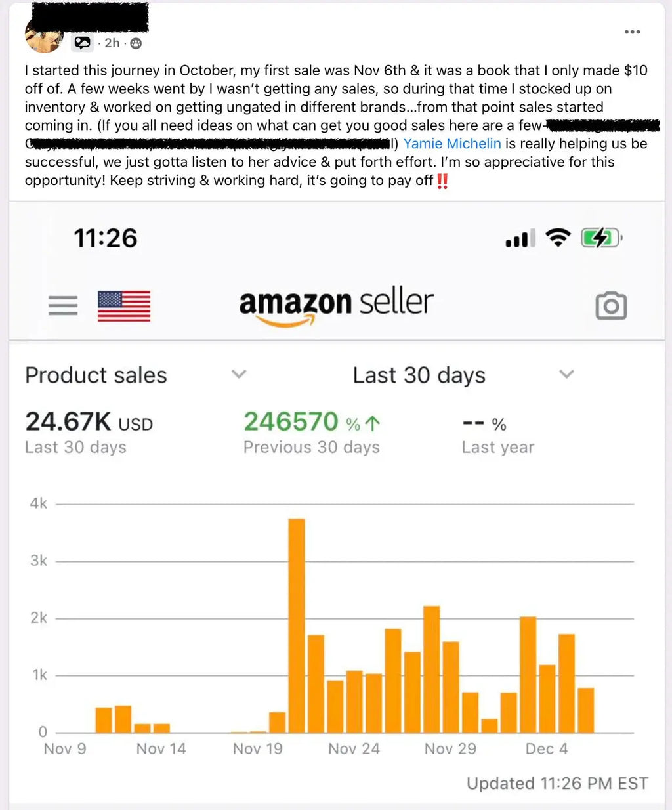Click the red double exclamation emoji
This screenshot has height=810, width=672.
click(442, 181)
